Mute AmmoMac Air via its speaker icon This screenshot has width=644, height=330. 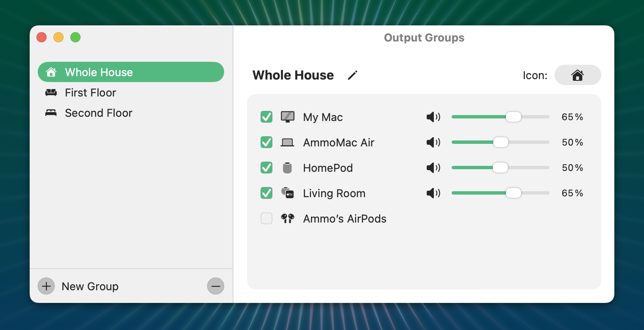[433, 143]
